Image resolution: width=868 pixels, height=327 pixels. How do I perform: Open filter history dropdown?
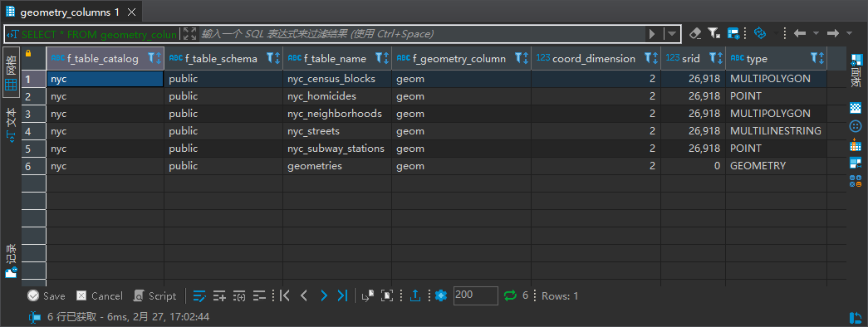pos(671,34)
